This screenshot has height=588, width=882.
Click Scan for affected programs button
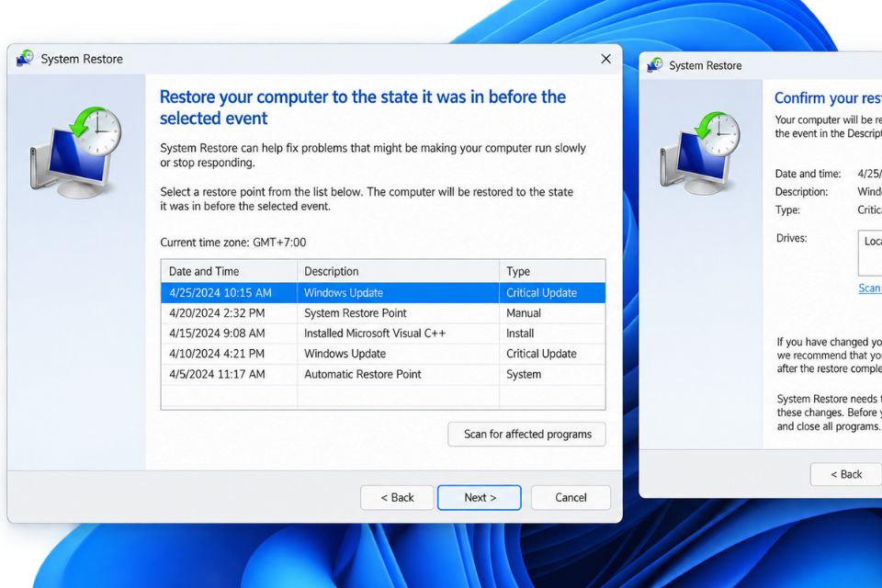(x=527, y=434)
